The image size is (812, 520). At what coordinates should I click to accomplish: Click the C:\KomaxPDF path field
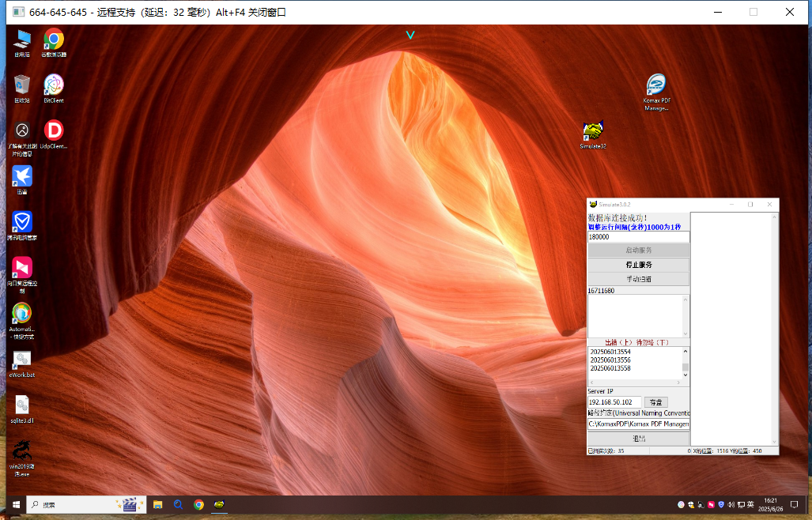tap(639, 424)
